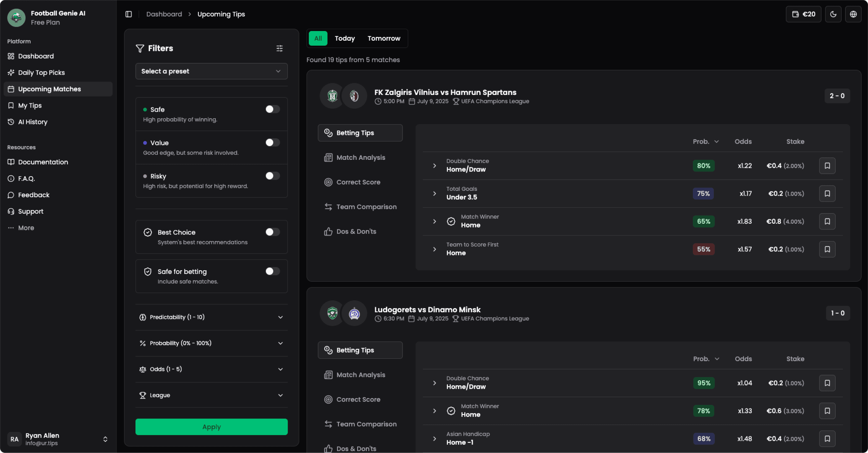This screenshot has height=453, width=868.
Task: Open Daily Top Picks
Action: pyautogui.click(x=58, y=73)
